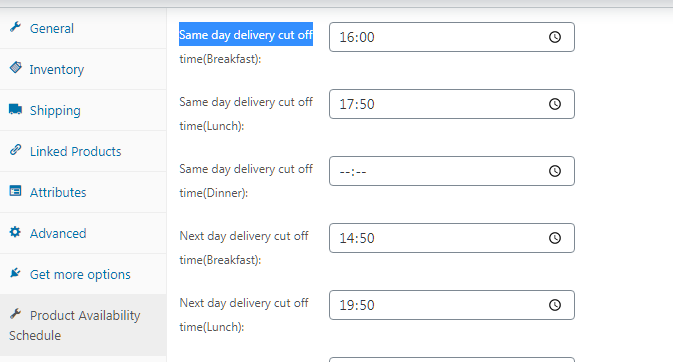This screenshot has height=362, width=673.
Task: Click the truck icon for Shipping
Action: click(x=15, y=109)
